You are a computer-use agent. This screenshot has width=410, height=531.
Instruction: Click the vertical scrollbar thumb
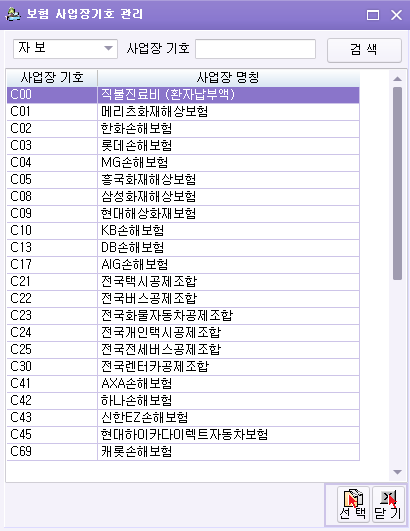pos(397,183)
